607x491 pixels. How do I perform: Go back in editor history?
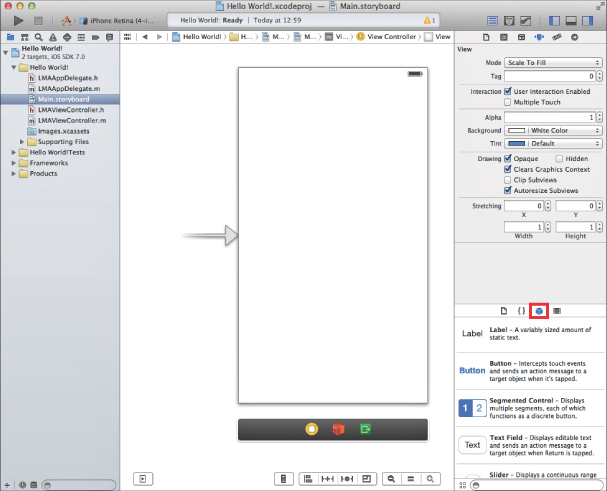(x=145, y=37)
